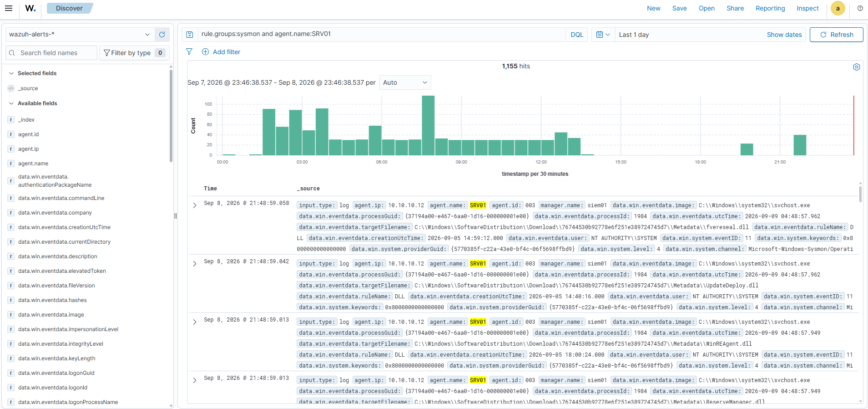This screenshot has height=409, width=868.
Task: Click the Add filter plus icon
Action: click(205, 52)
